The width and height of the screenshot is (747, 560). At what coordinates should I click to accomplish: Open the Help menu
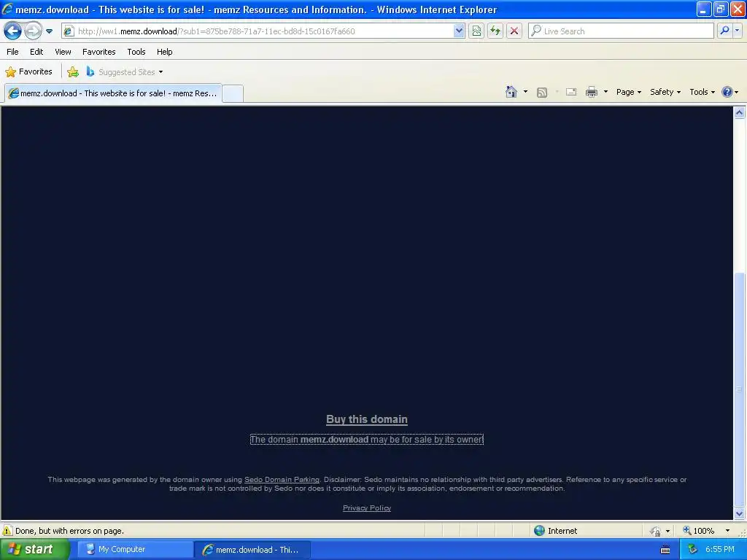coord(164,52)
